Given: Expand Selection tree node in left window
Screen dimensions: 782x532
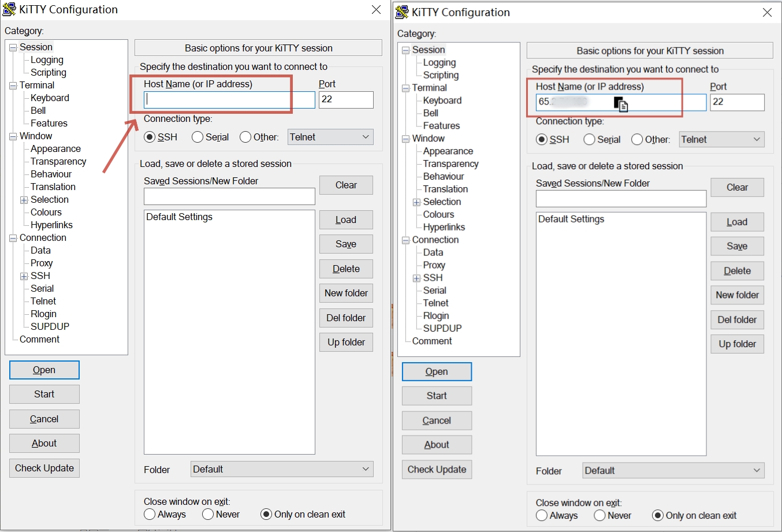Looking at the screenshot, I should [x=24, y=200].
